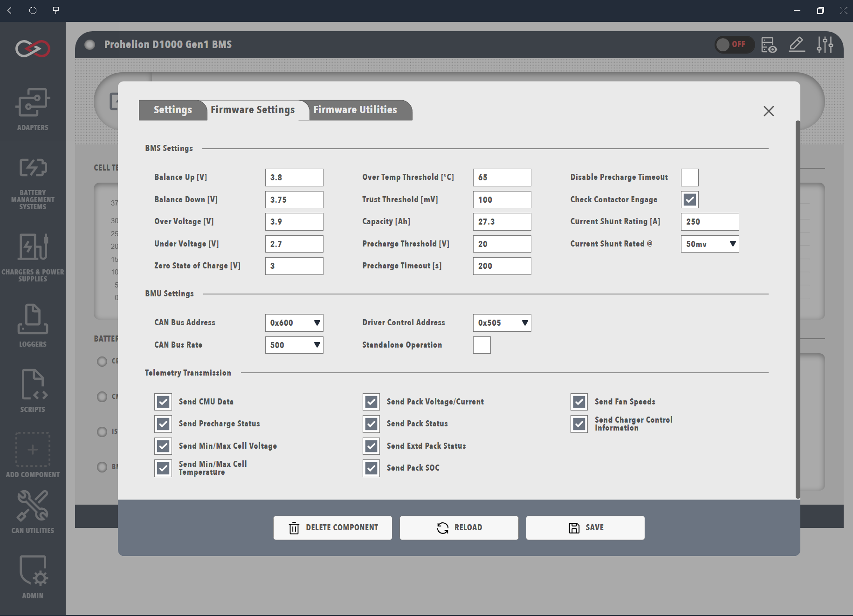Open the Loggers sidebar section

tap(33, 325)
